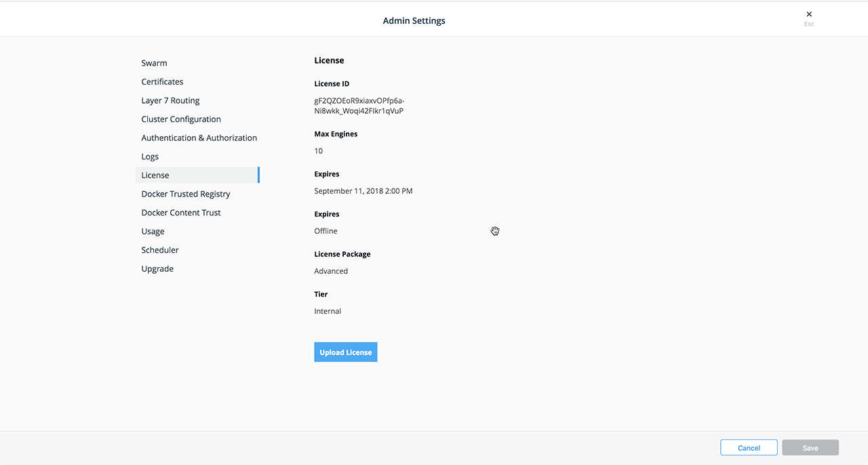Screen dimensions: 868x465
Task: Click the Advanced license package value
Action: click(331, 271)
